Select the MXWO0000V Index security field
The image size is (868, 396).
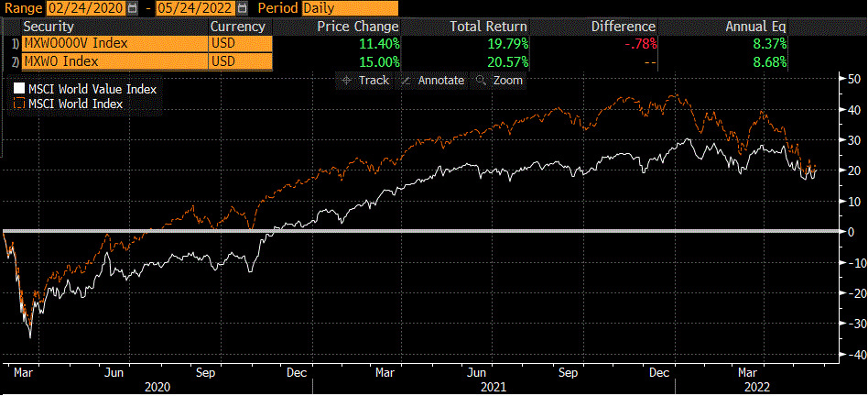[x=114, y=44]
